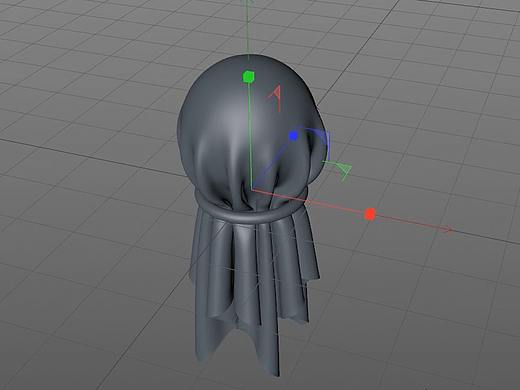The image size is (520, 390).
Task: Click the red triangular plane handle
Action: click(x=275, y=98)
